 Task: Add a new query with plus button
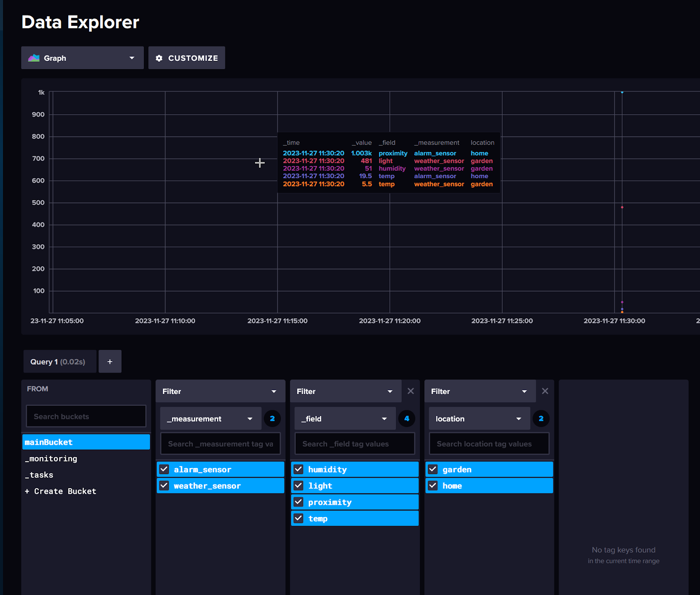point(110,361)
